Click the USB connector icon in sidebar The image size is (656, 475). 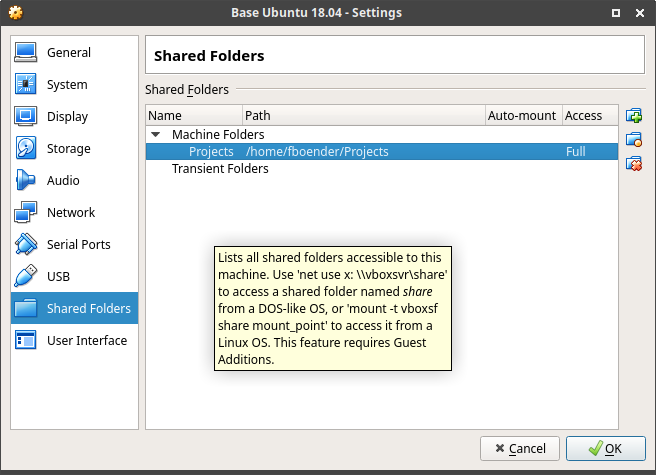(x=26, y=276)
